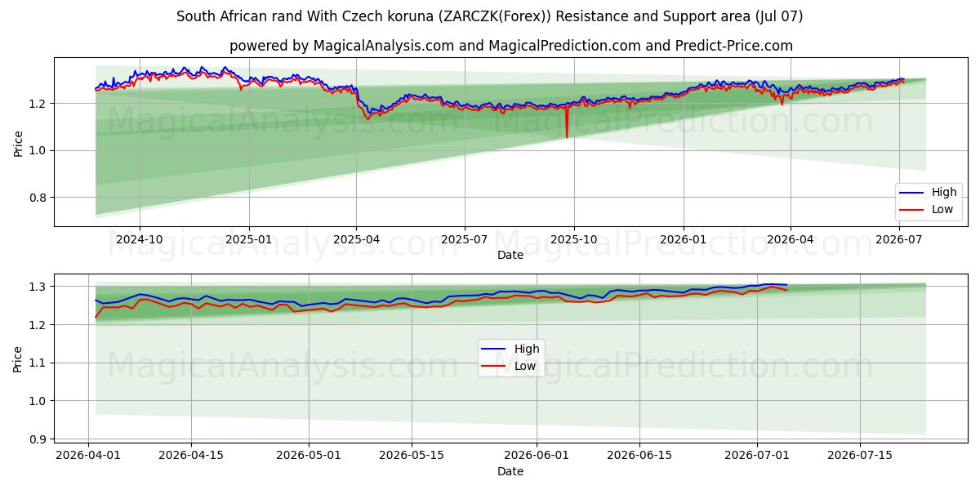Click the 2026-06-15 tick label on lower chart
Viewport: 980px width, 490px height.
coord(640,456)
